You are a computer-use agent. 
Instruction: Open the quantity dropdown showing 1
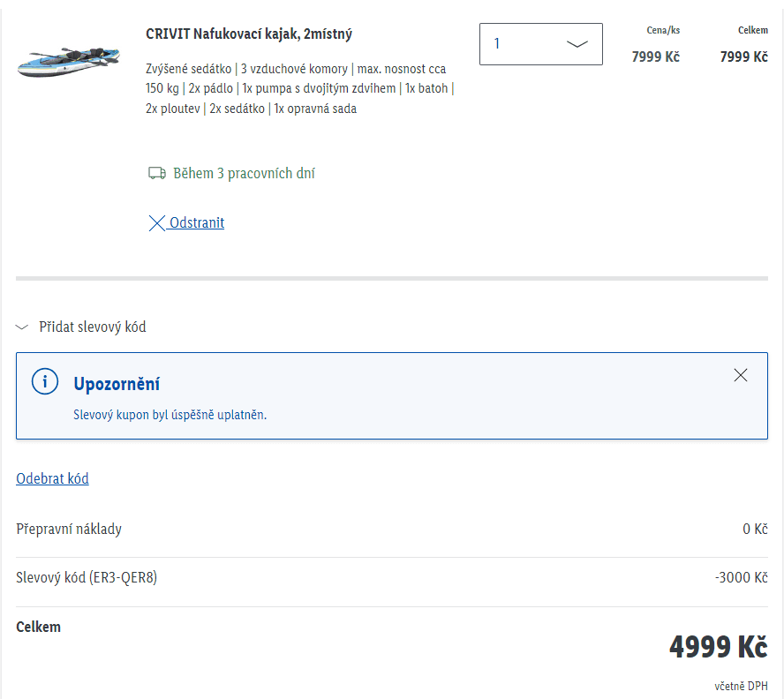pyautogui.click(x=540, y=44)
